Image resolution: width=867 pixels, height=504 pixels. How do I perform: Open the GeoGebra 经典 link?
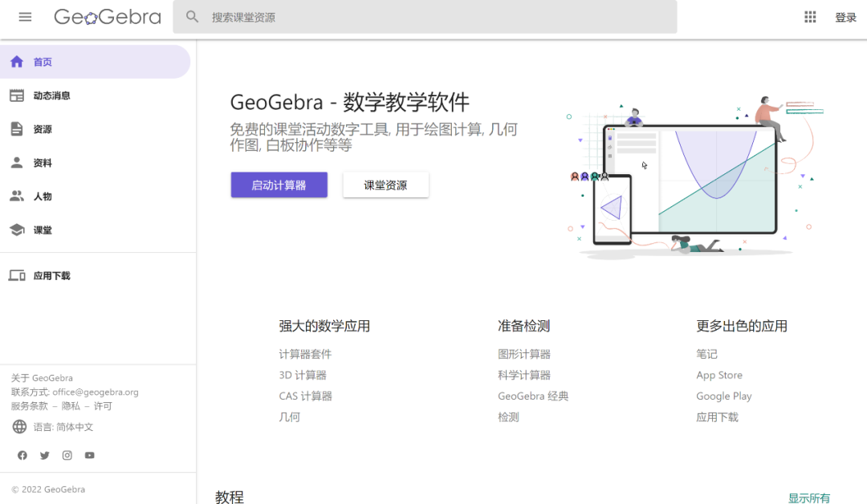[533, 396]
